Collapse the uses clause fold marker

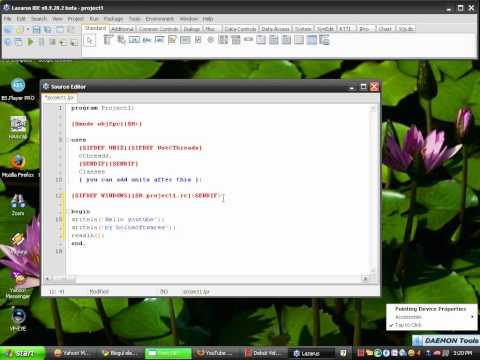pos(67,140)
